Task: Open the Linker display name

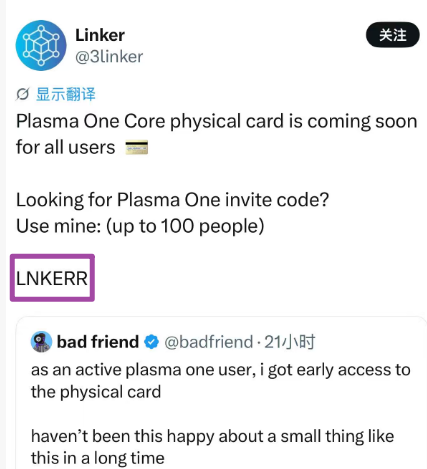Action: coord(100,35)
